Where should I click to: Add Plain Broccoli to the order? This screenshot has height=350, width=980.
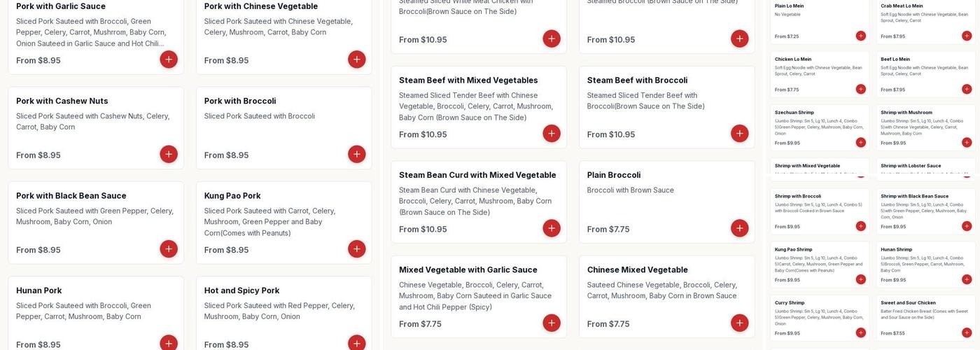[740, 228]
